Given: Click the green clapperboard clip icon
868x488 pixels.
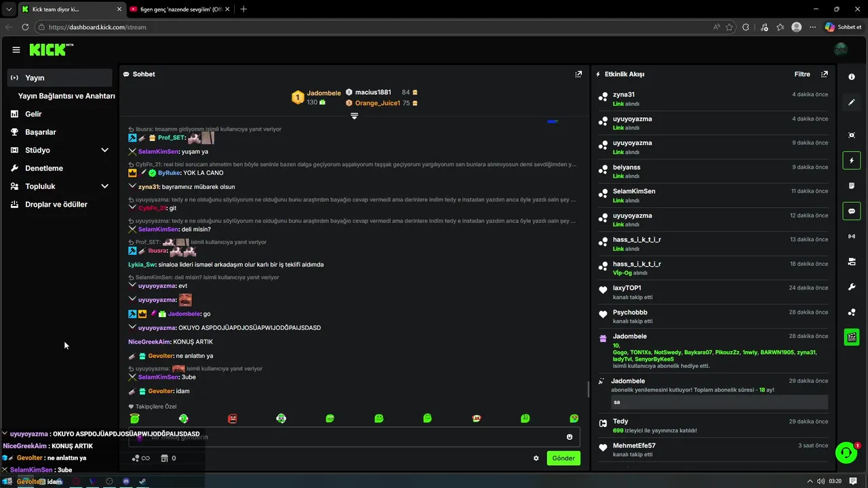Looking at the screenshot, I should point(852,337).
